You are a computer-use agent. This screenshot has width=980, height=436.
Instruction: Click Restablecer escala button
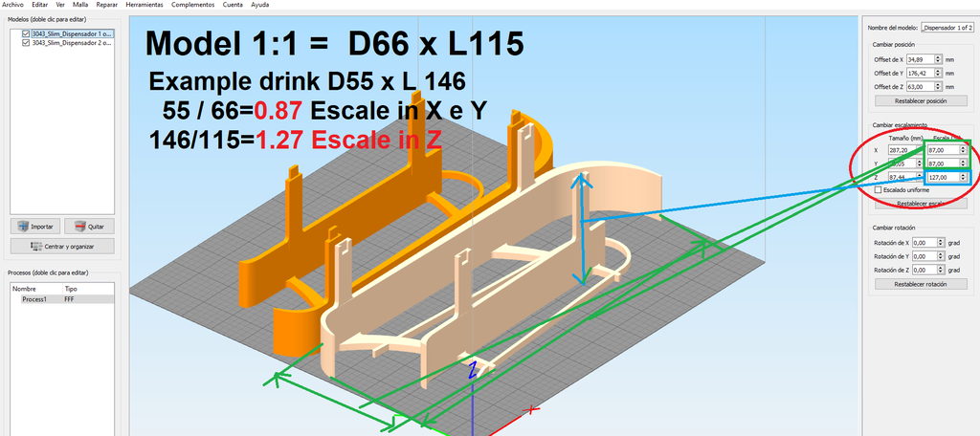(x=921, y=204)
